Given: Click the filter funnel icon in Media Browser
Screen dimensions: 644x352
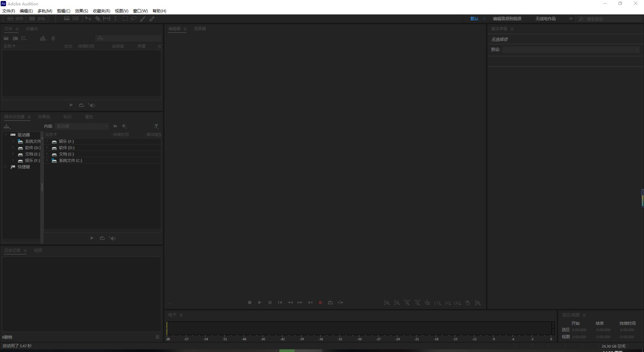Looking at the screenshot, I should tap(156, 126).
